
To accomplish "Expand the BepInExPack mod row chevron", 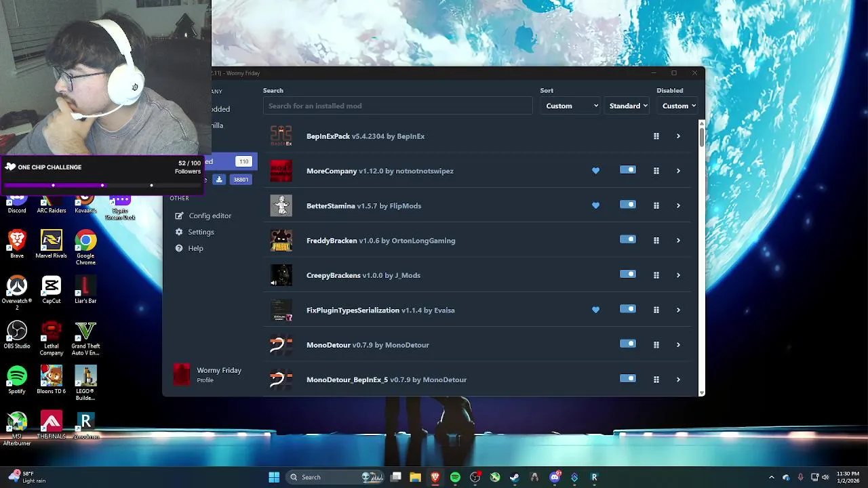I will coord(678,136).
